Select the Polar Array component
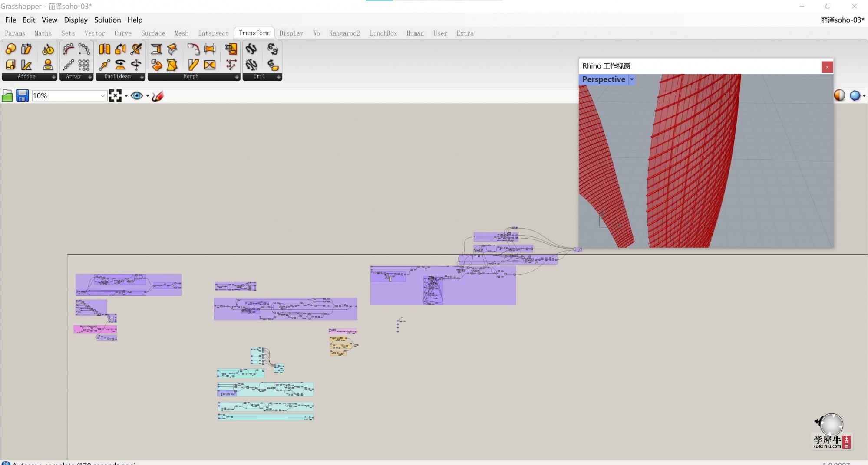The width and height of the screenshot is (868, 465). coord(84,49)
